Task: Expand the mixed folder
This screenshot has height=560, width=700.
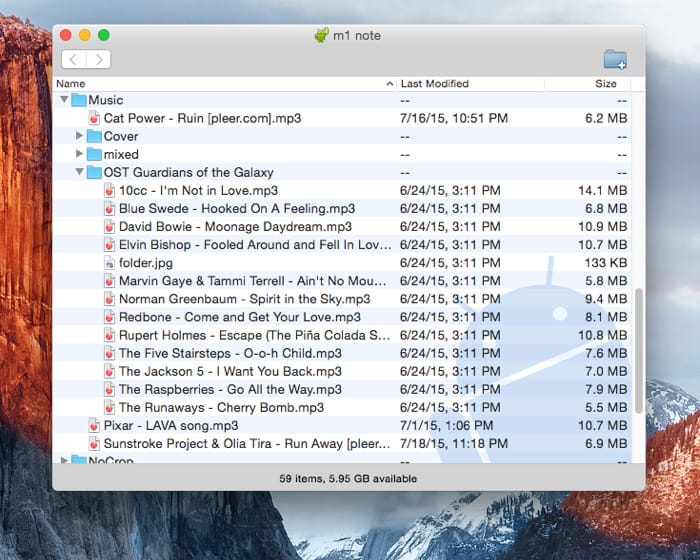Action: click(79, 154)
